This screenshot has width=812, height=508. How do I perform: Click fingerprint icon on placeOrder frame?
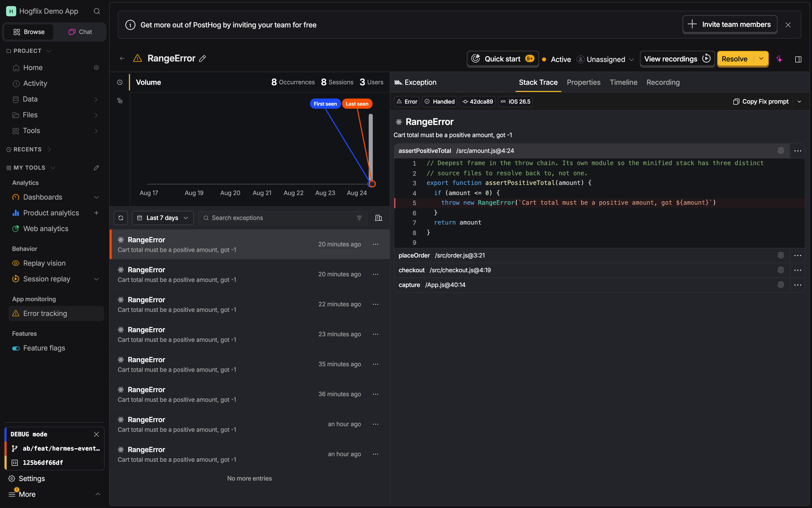pyautogui.click(x=781, y=255)
